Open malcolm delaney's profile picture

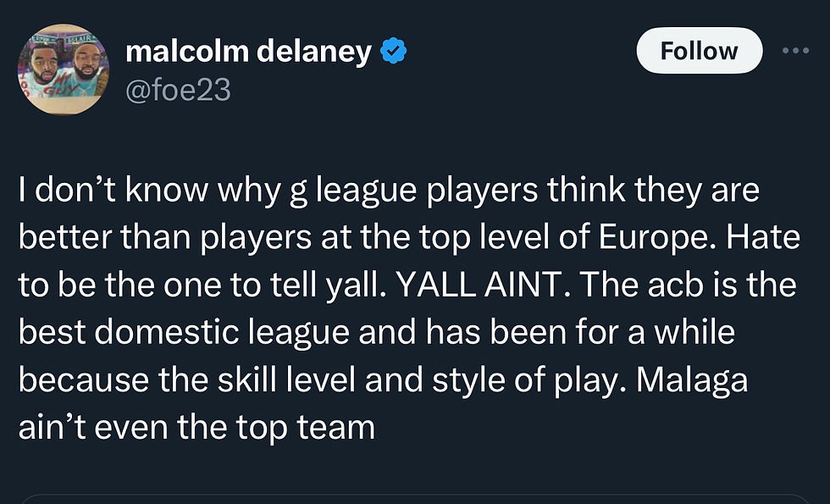[x=62, y=69]
